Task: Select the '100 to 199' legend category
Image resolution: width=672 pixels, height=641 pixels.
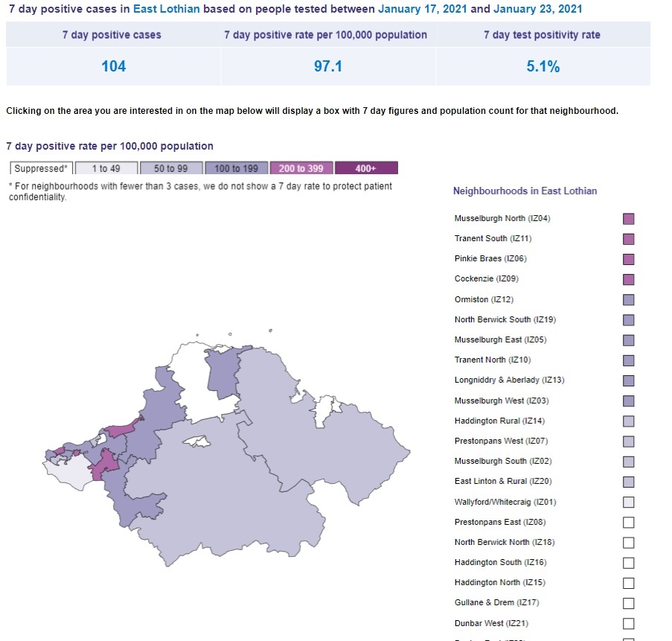Action: coord(236,168)
